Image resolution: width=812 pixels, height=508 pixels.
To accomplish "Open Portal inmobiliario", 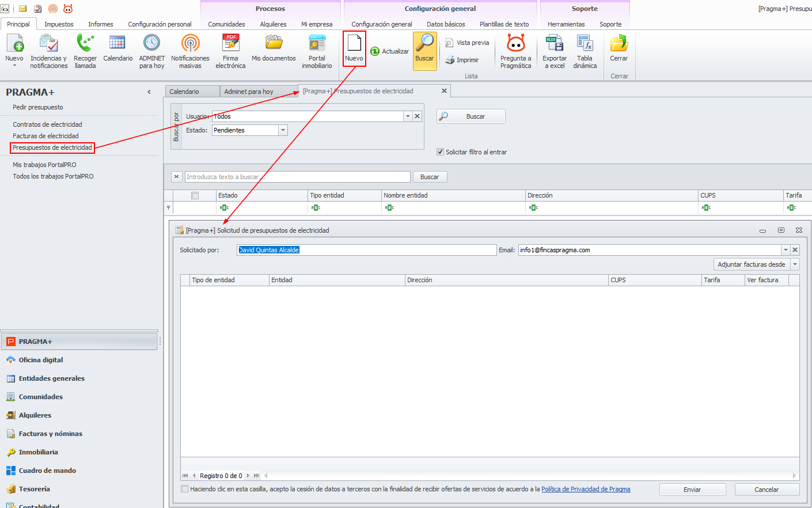I will coord(317,51).
